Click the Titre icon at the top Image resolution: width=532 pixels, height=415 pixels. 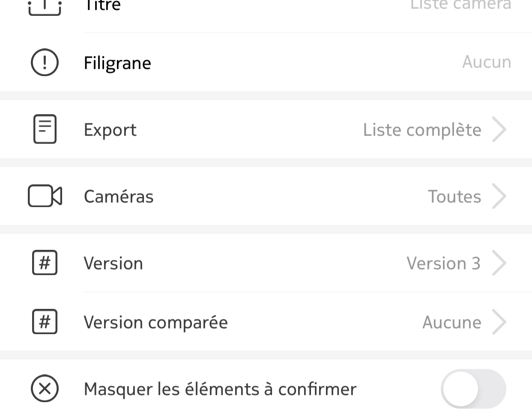pyautogui.click(x=45, y=6)
